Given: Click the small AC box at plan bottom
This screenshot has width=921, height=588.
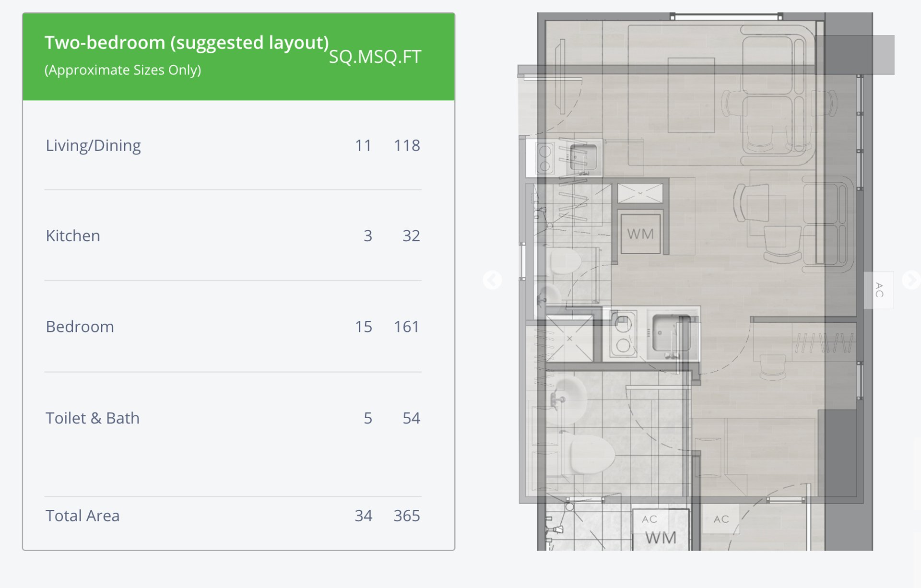Looking at the screenshot, I should click(x=721, y=519).
